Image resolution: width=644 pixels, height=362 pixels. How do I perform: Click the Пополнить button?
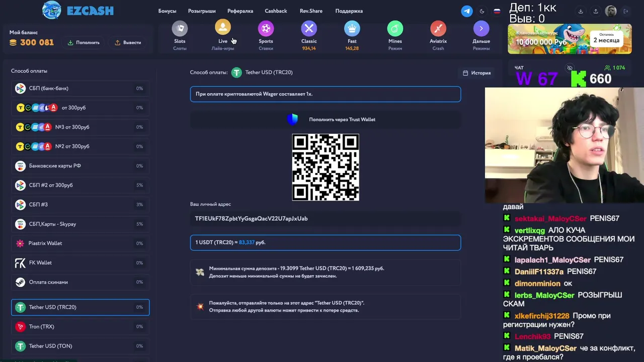(84, 43)
